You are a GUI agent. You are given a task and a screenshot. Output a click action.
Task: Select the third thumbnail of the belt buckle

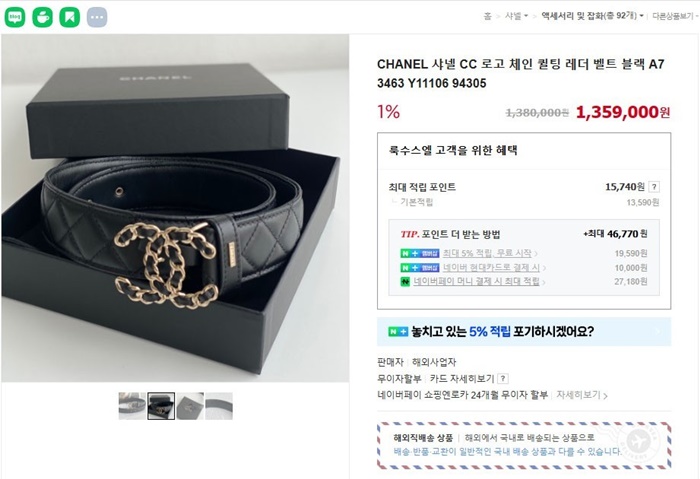pos(190,406)
